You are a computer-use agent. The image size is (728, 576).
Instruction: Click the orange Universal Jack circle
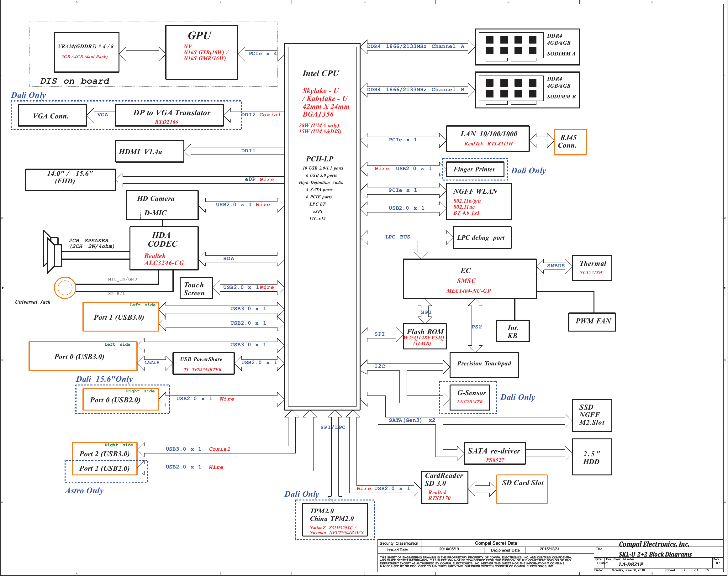(x=65, y=288)
